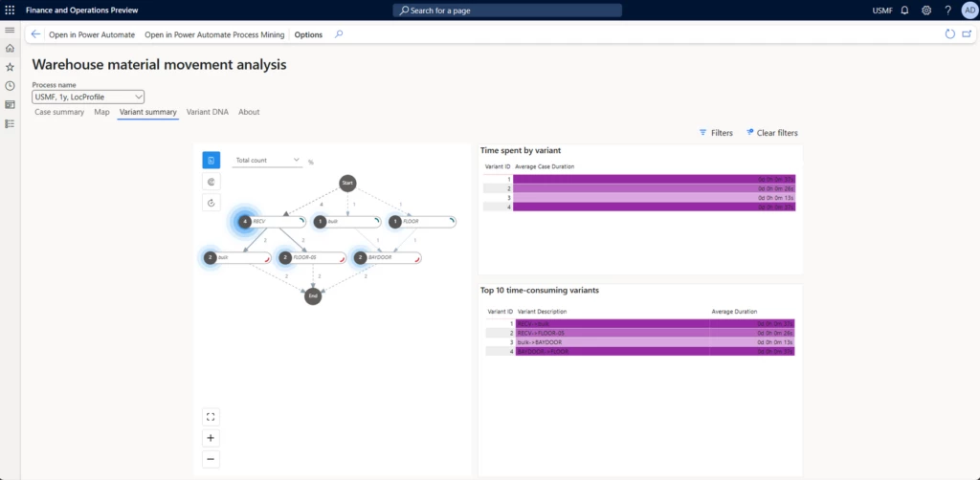This screenshot has width=980, height=480.
Task: Switch to the Variant DNA tab
Action: pyautogui.click(x=208, y=113)
